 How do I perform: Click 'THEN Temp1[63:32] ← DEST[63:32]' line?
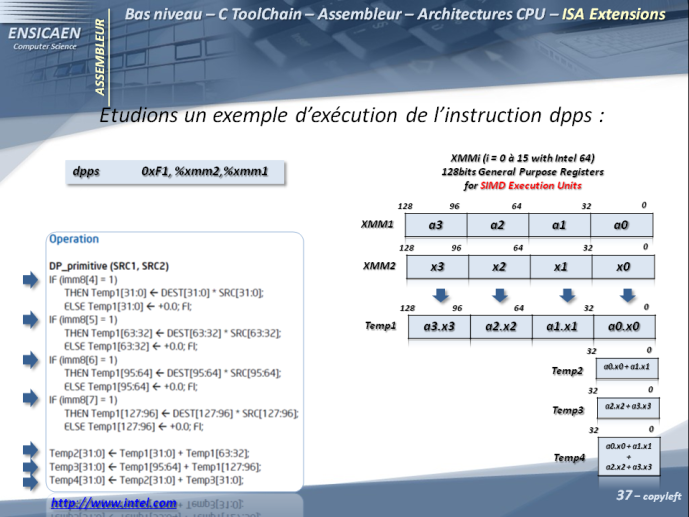(x=173, y=333)
